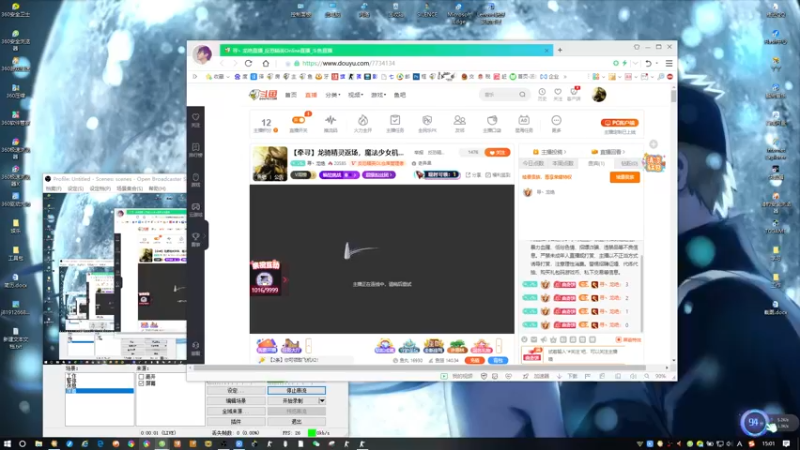Toggle the live broadcast on/off switch
Viewport: 800px width, 450px height.
pyautogui.click(x=298, y=120)
